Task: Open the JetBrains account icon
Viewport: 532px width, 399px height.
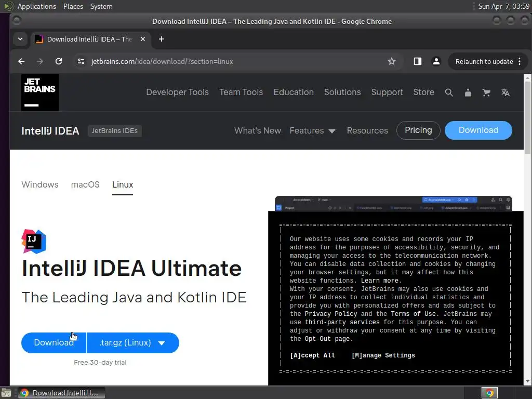Action: [468, 92]
